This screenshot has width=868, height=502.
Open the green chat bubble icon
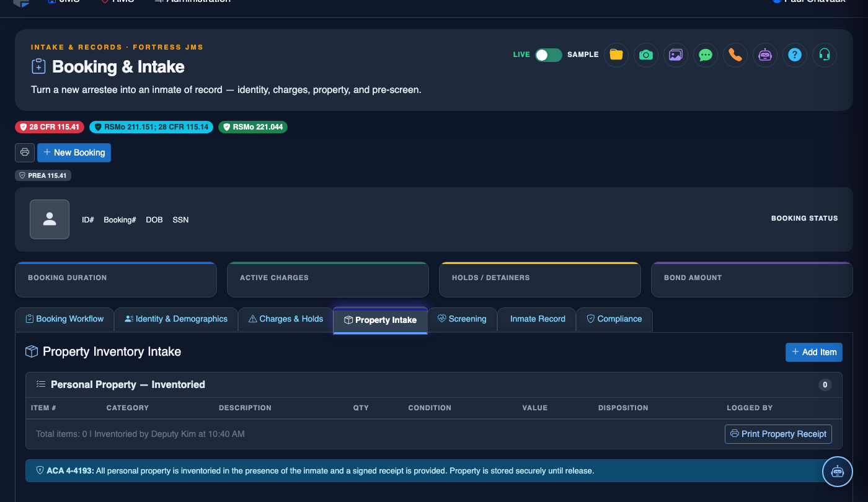(706, 55)
